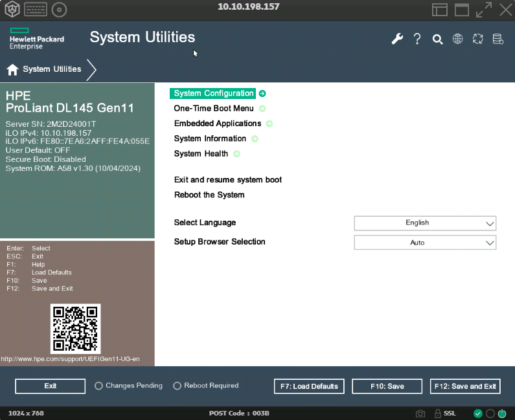Click the refresh arrows icon
515x420 pixels.
point(477,39)
